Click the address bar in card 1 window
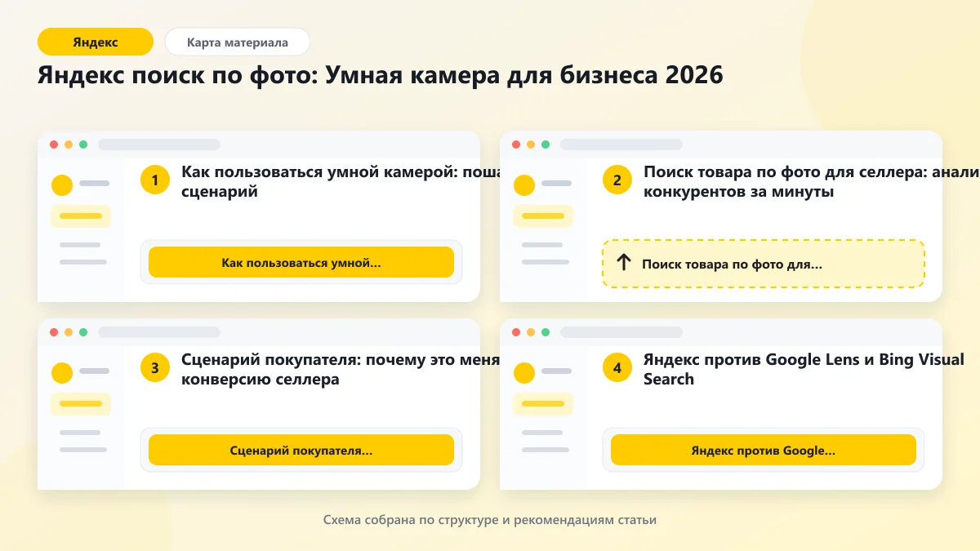 tap(159, 144)
